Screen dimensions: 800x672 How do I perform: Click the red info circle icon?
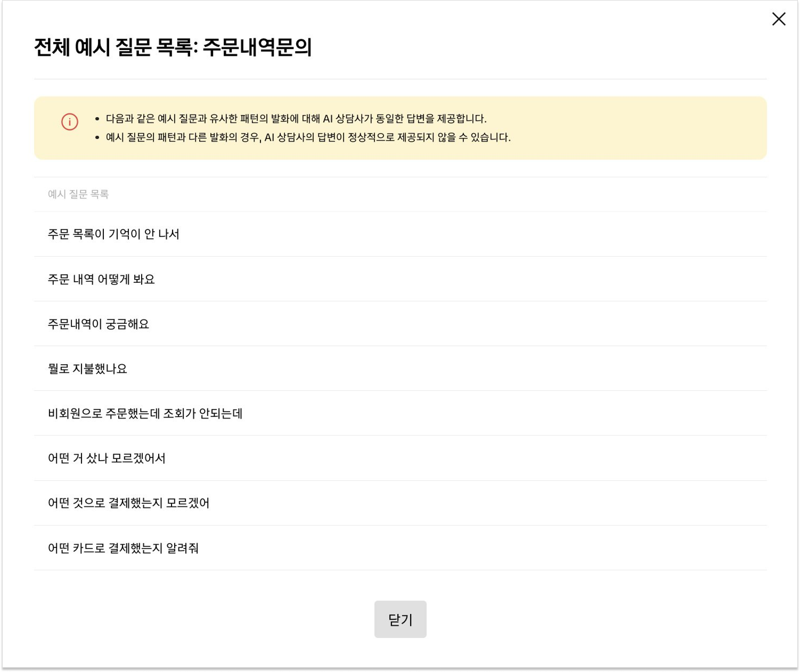(70, 122)
